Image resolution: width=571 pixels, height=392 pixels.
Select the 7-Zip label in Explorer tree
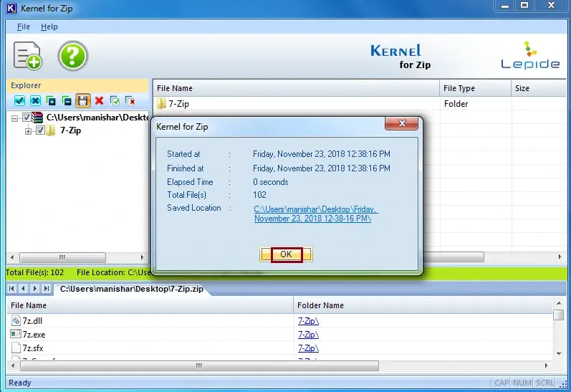click(x=71, y=130)
